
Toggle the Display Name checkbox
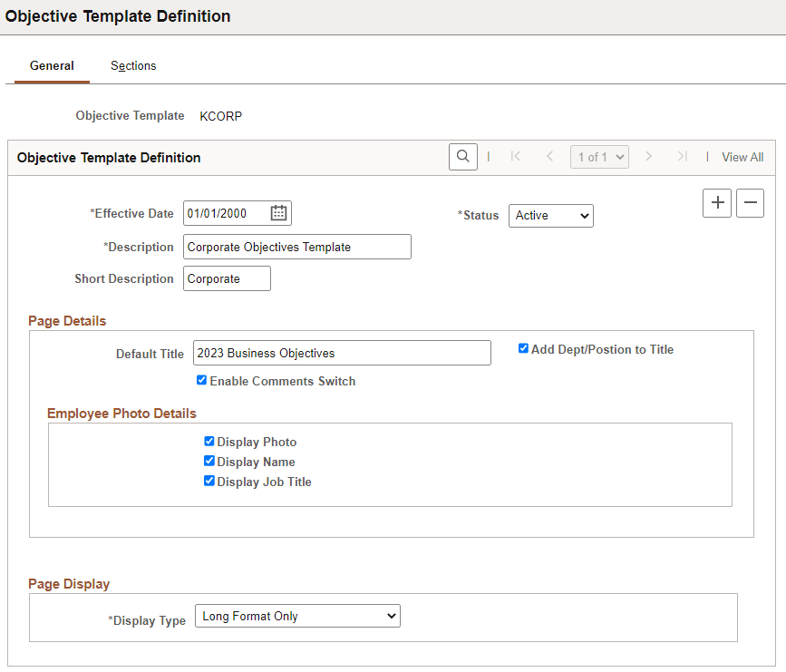pyautogui.click(x=209, y=461)
